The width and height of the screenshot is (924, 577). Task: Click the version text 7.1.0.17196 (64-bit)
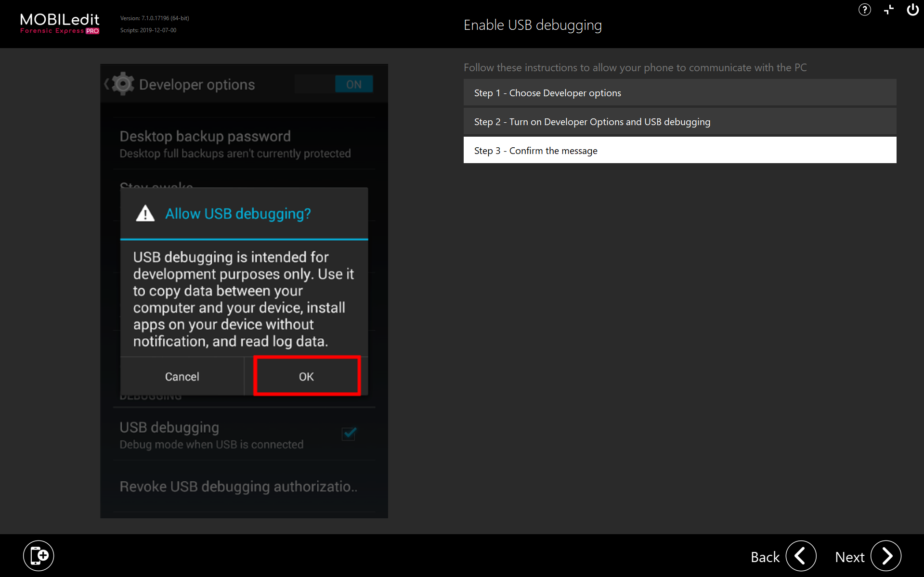(155, 18)
